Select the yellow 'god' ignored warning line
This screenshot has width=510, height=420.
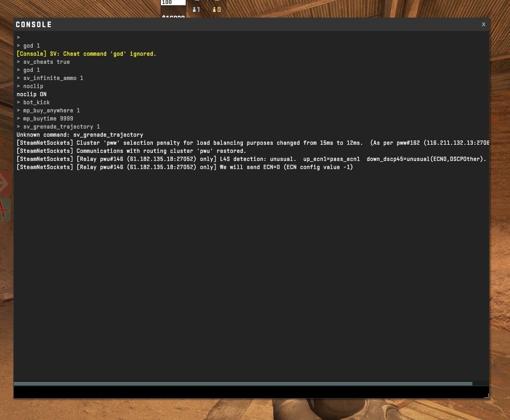coord(86,54)
